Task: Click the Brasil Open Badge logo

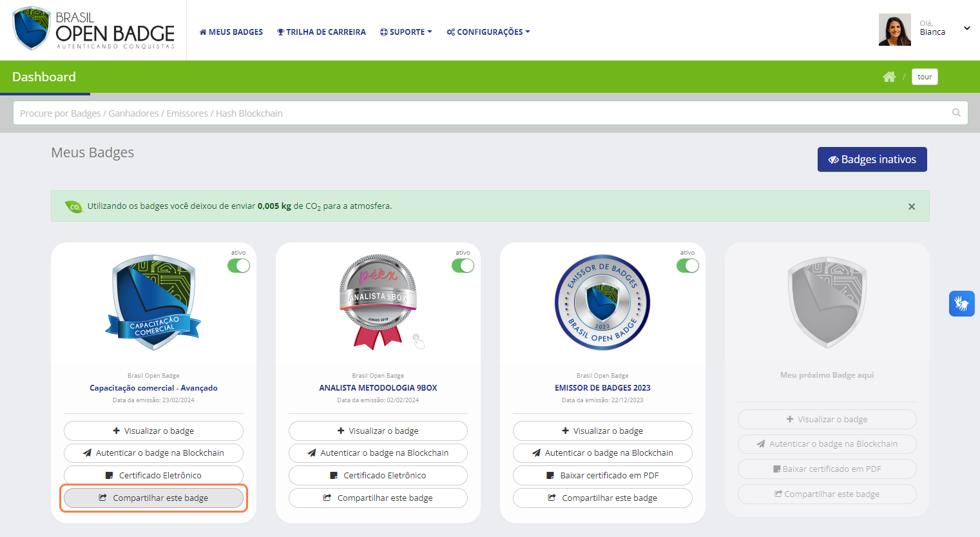Action: 94,29
